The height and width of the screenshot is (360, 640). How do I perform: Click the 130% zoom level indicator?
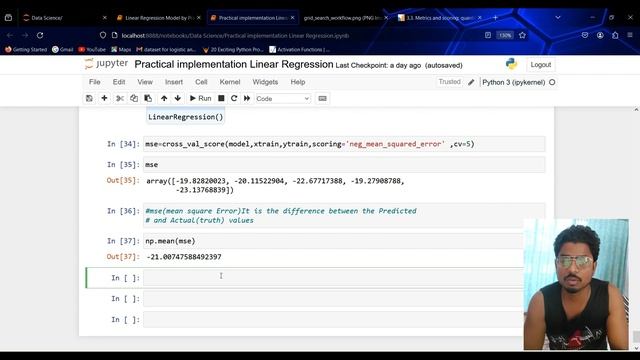504,36
